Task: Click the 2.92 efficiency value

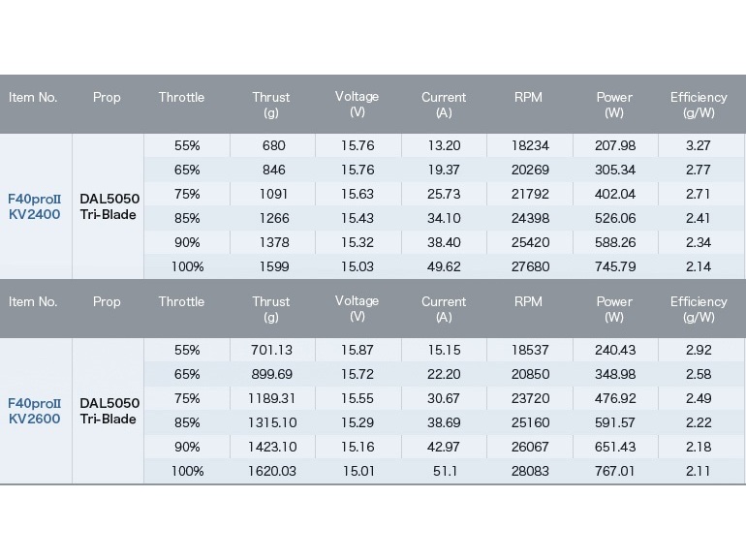Action: click(x=698, y=350)
